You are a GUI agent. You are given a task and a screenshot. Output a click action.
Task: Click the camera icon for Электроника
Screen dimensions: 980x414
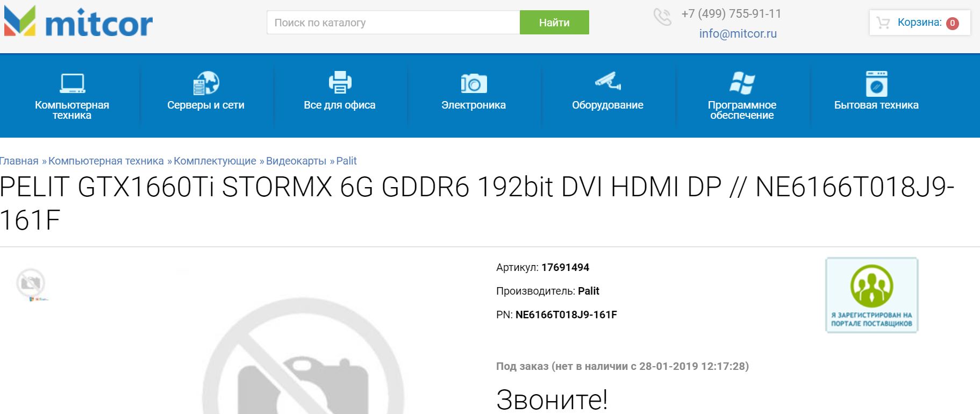pos(474,83)
